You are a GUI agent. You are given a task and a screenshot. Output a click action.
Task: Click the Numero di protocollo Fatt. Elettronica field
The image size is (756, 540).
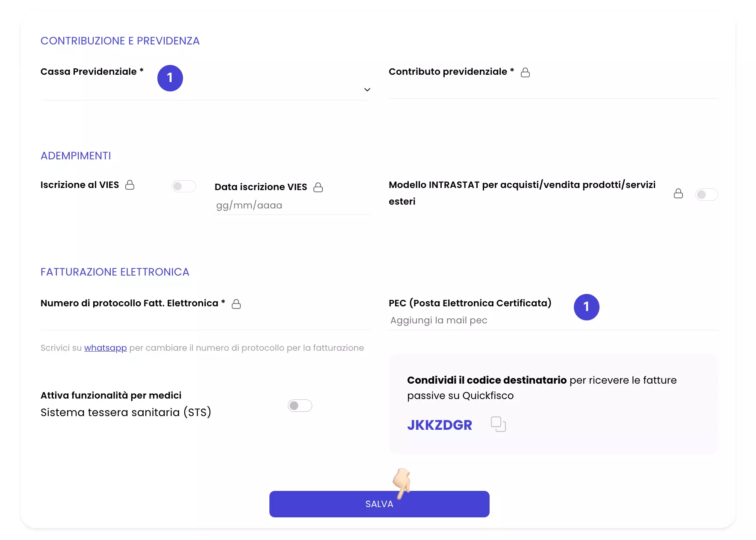[206, 320]
